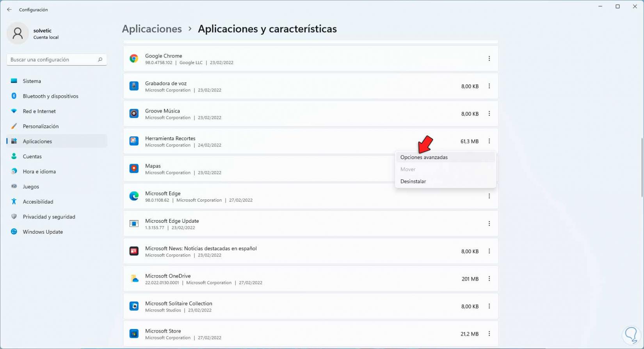Screen dimensions: 644x349
Task: Click the Microsoft Edge Update icon
Action: (x=134, y=224)
